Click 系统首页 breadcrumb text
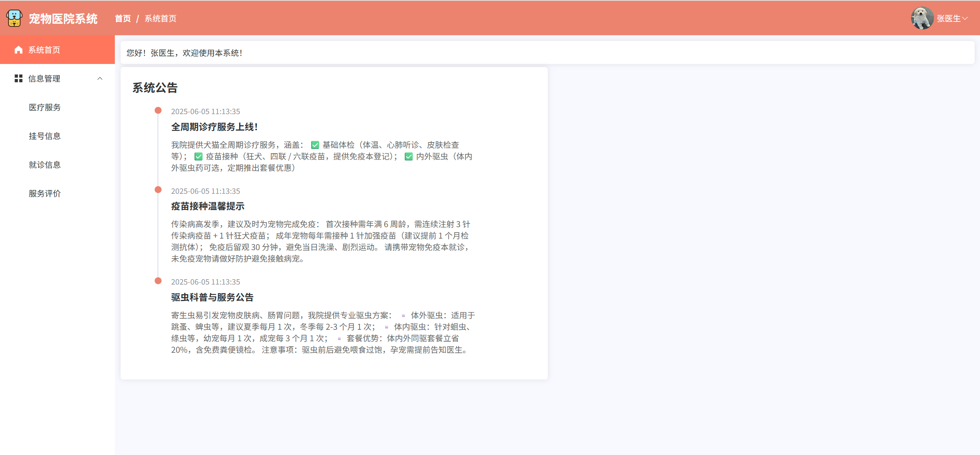This screenshot has height=455, width=980. (160, 18)
